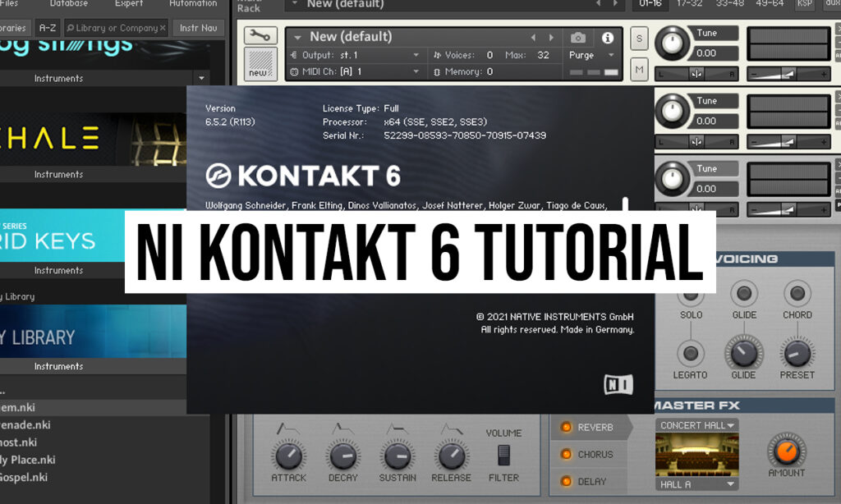Viewport: 841px width, 504px height.
Task: Mute the New (default) instrument with M
Action: coord(639,69)
